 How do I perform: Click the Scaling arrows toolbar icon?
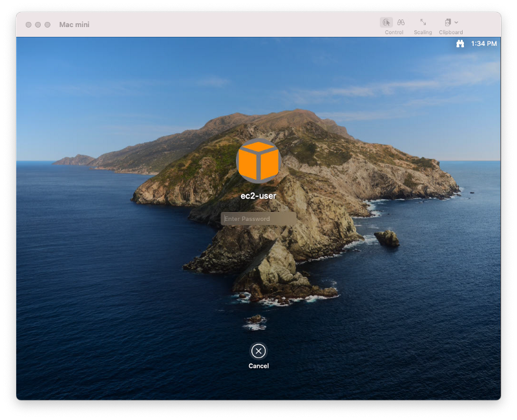point(423,23)
